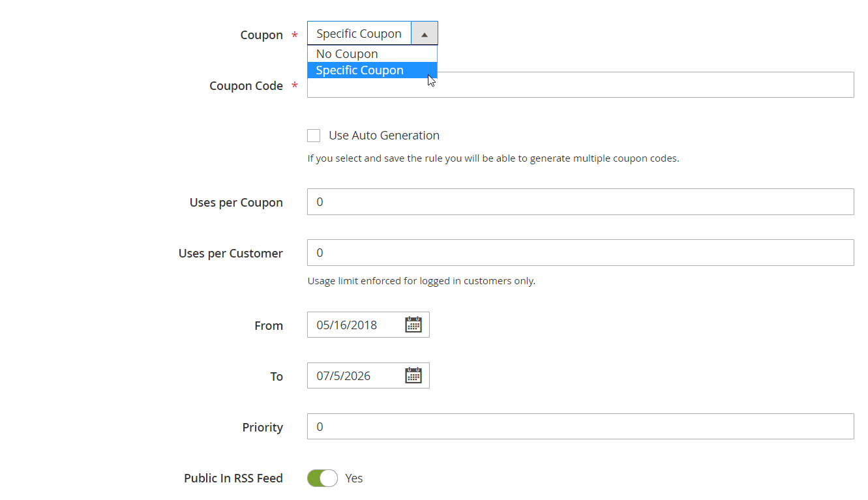Click the Uses per Coupon label
This screenshot has height=500, width=868.
click(236, 203)
